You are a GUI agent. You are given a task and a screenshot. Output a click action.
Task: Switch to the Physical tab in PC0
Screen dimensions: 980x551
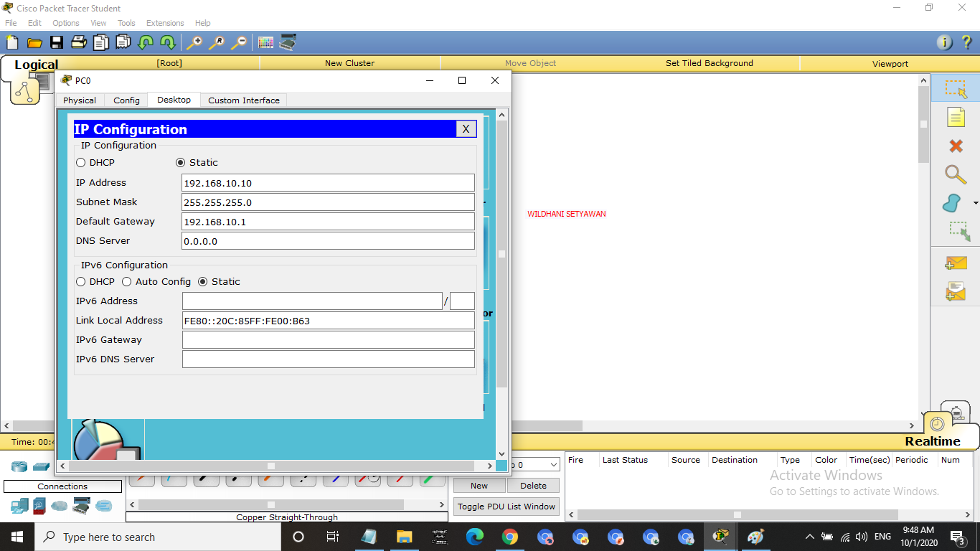pos(80,100)
